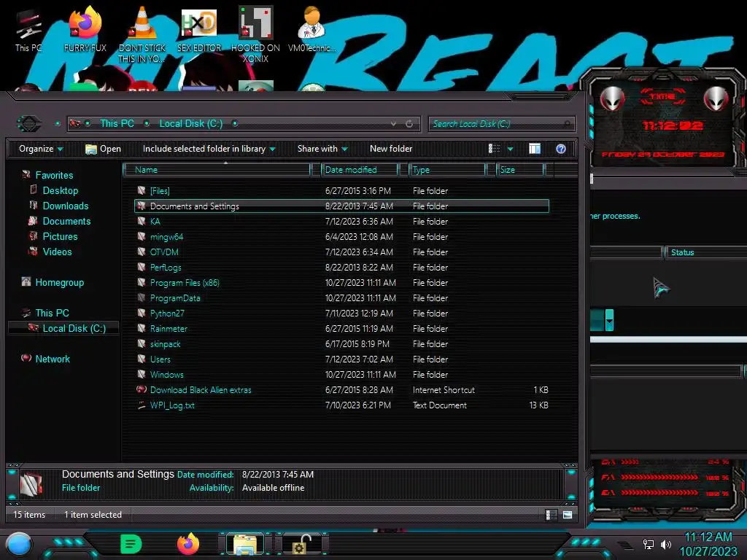
Task: Open the VMOTechnic desktop shortcut
Action: (312, 28)
